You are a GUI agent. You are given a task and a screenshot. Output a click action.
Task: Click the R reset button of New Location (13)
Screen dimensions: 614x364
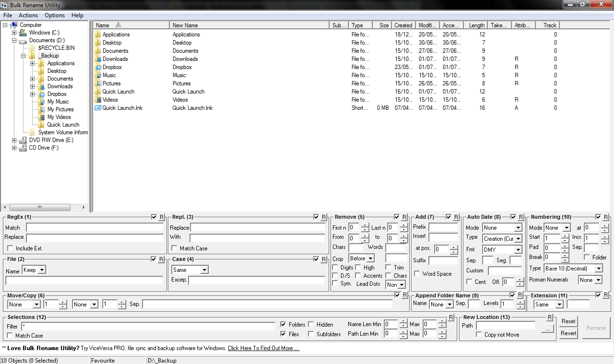550,317
